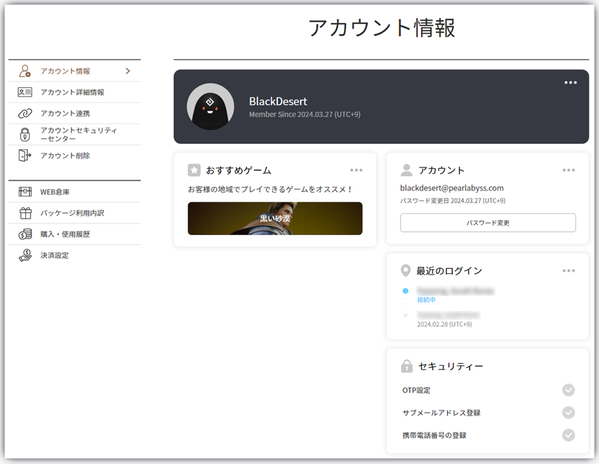599x464 pixels.
Task: Click the Member Since 2024.03.27 text
Action: (305, 114)
